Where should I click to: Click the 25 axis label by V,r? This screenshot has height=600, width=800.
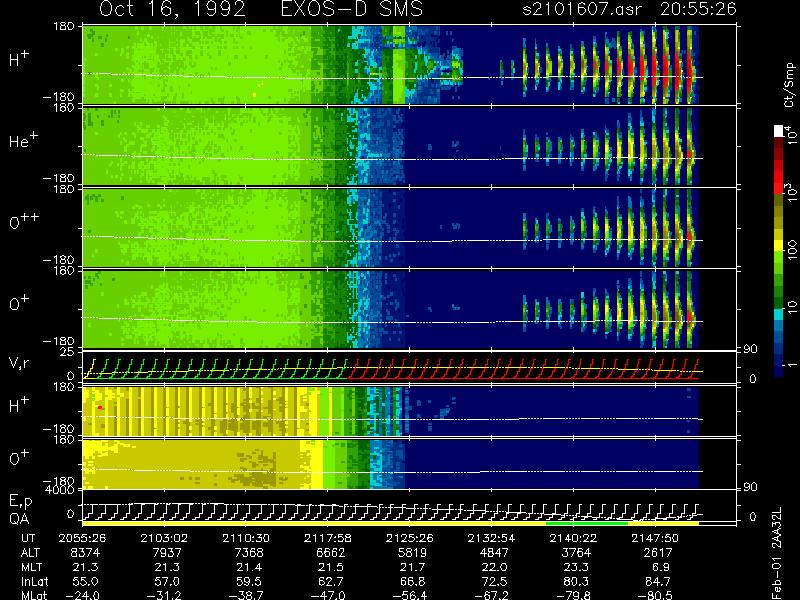[69, 352]
